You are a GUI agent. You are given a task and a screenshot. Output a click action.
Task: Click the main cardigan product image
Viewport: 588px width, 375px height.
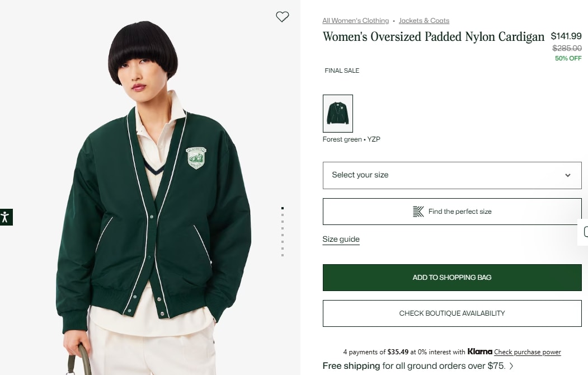(150, 187)
